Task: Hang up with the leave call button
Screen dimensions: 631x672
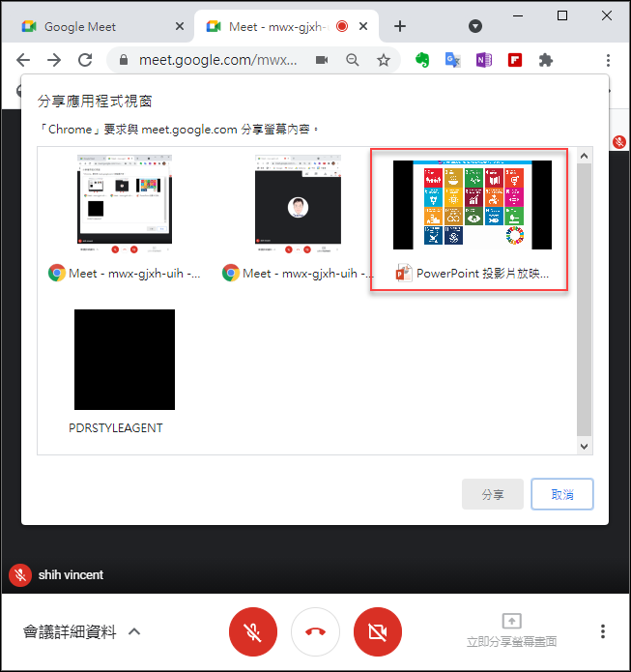Action: click(315, 631)
